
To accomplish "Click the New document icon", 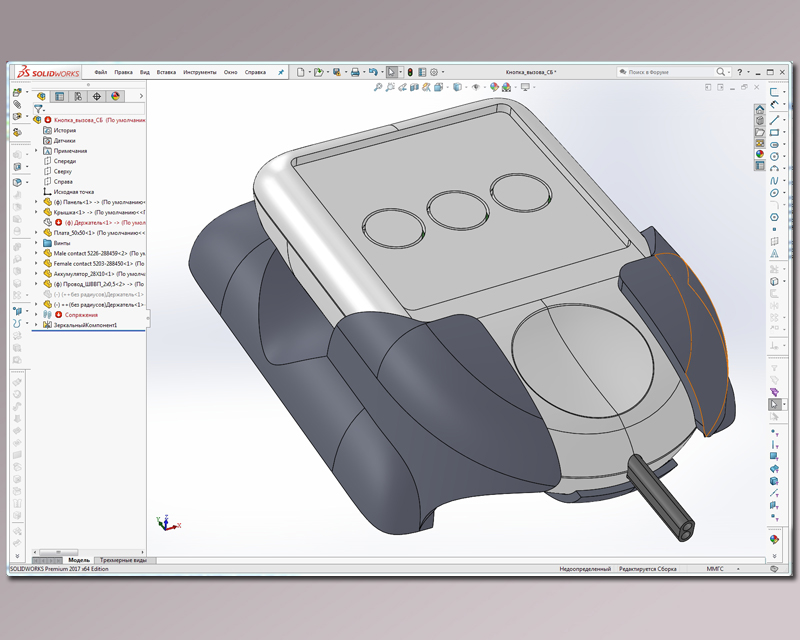I will click(x=300, y=72).
